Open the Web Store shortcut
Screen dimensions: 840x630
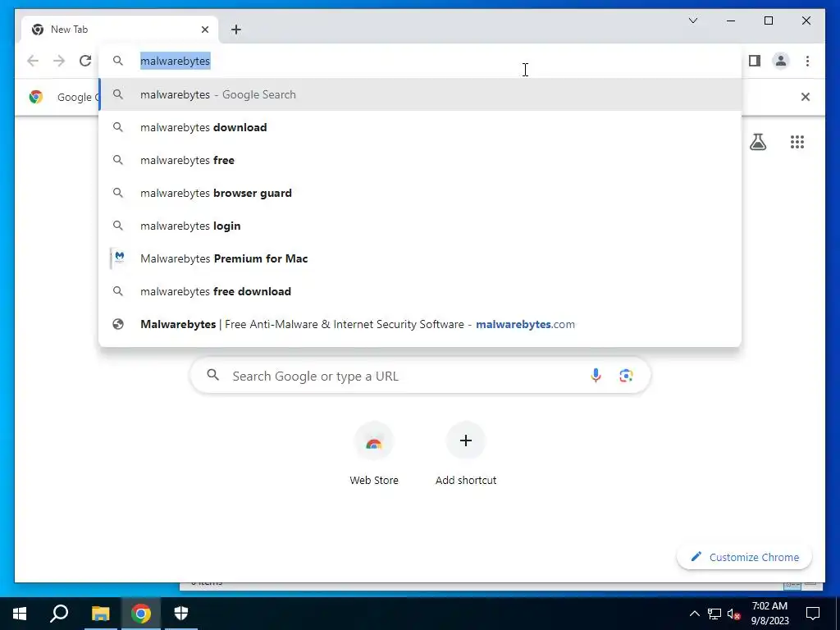[x=374, y=454]
